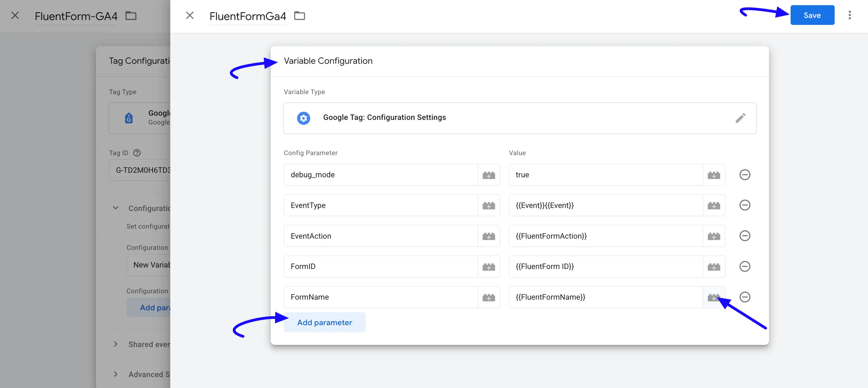Click the 'true' value input

click(x=606, y=175)
